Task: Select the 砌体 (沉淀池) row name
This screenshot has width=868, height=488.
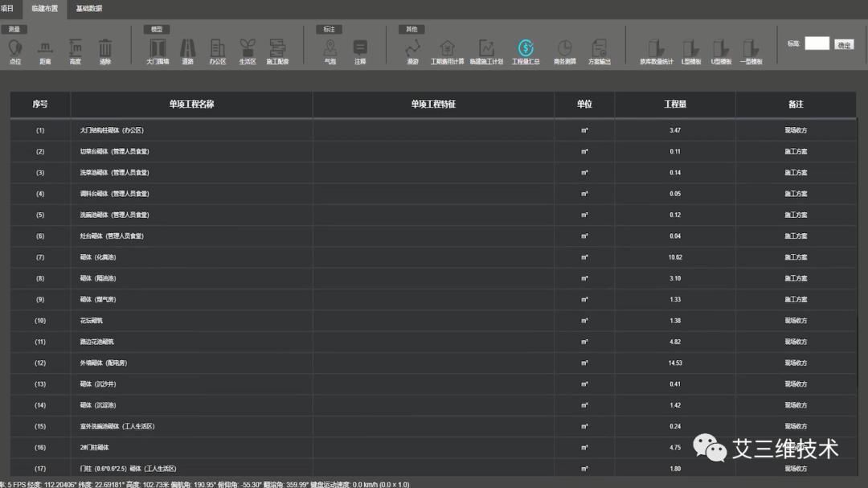Action: (98, 405)
